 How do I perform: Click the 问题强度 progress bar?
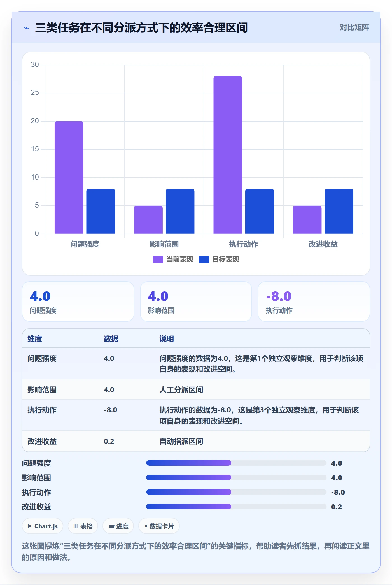click(x=236, y=463)
